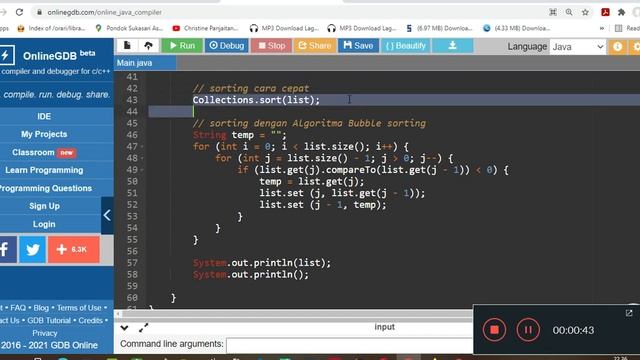Screen dimensions: 640x360
Task: Click the Command line arguments field
Action: pos(349,345)
